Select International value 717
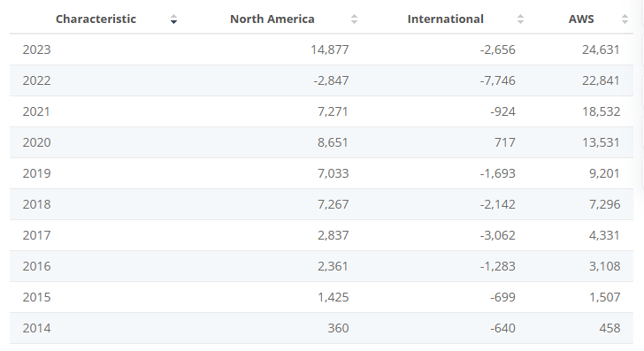This screenshot has height=351, width=644. (x=505, y=142)
